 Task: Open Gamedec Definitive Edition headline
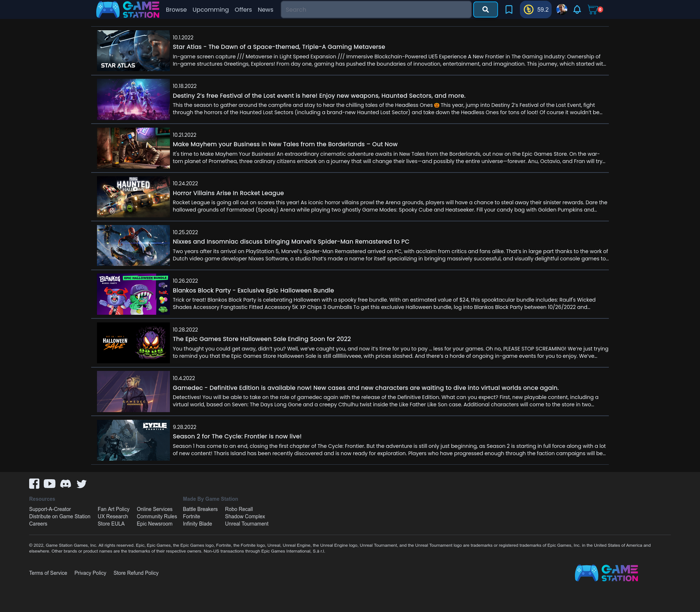click(366, 388)
